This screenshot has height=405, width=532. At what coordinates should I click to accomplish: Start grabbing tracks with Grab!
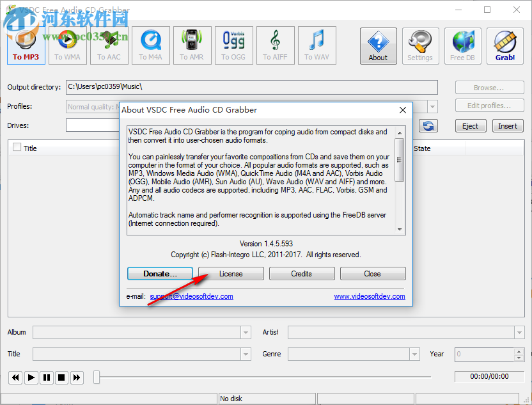505,45
